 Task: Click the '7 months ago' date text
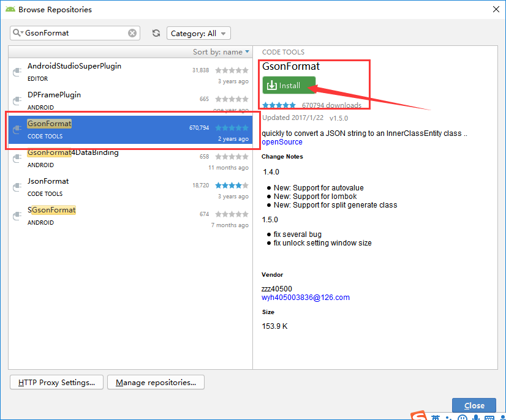click(x=230, y=225)
